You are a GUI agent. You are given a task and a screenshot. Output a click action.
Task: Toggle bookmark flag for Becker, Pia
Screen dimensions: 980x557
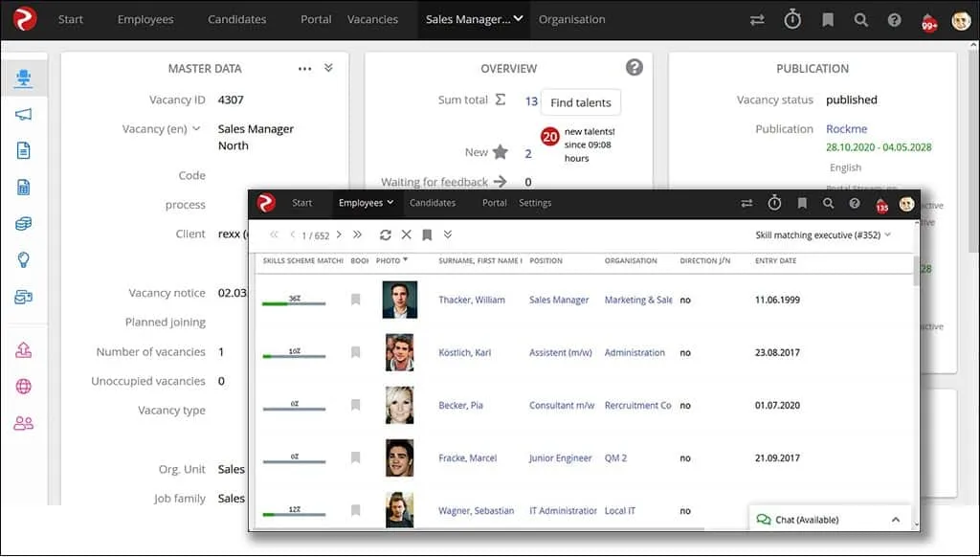pos(356,405)
